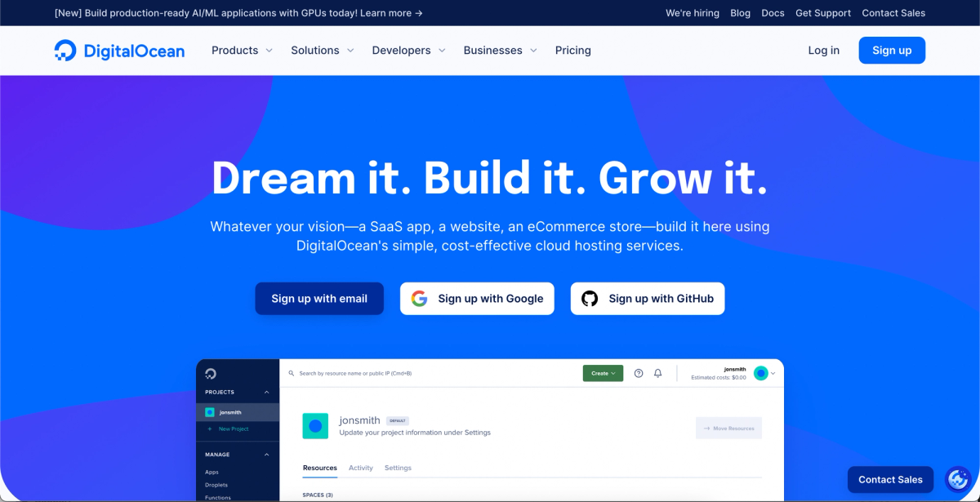Open the notifications bell in dashboard
The height and width of the screenshot is (502, 980).
(658, 373)
